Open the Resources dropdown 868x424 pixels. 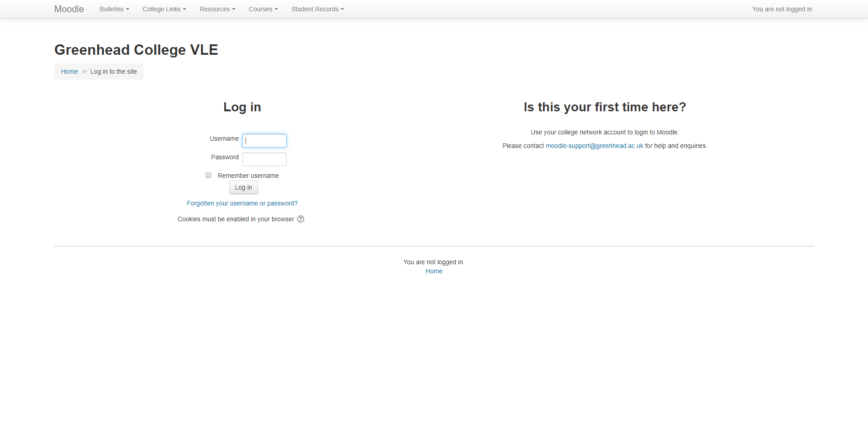pos(217,9)
